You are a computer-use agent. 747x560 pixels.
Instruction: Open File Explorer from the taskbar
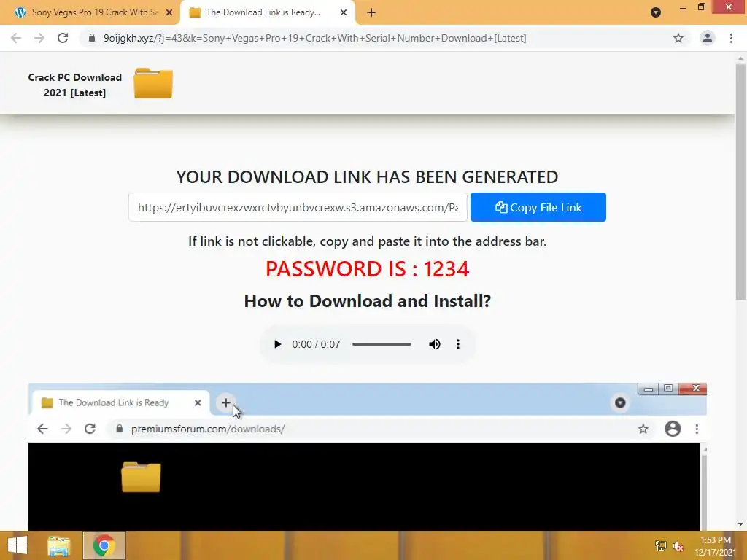coord(58,545)
